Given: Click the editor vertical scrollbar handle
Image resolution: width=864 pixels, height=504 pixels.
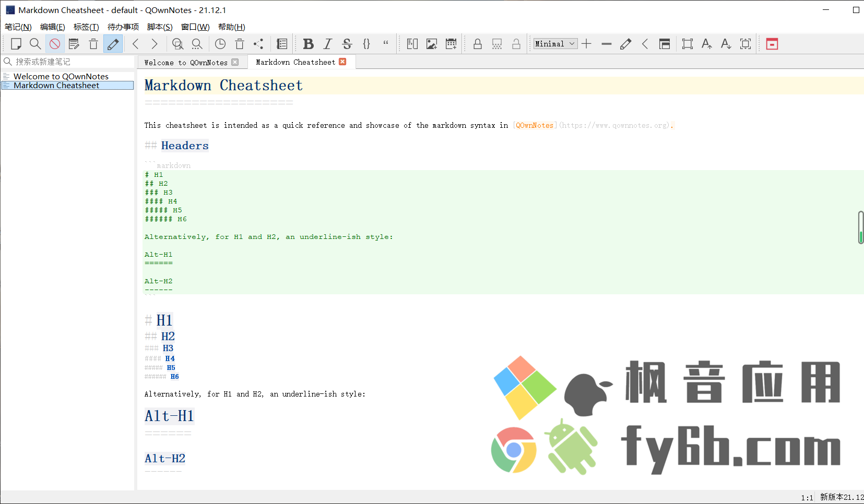Looking at the screenshot, I should [x=861, y=227].
